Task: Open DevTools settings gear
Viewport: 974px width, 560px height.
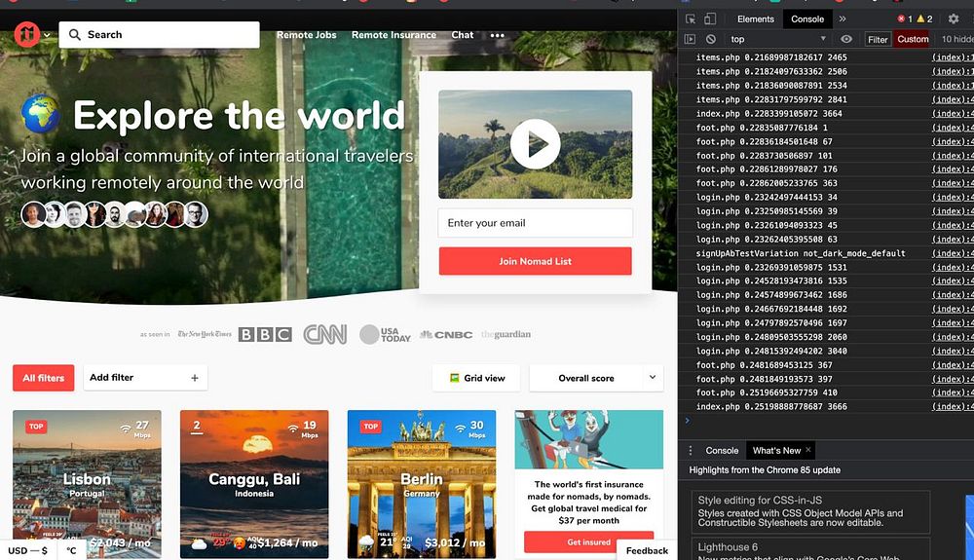Action: click(x=954, y=19)
